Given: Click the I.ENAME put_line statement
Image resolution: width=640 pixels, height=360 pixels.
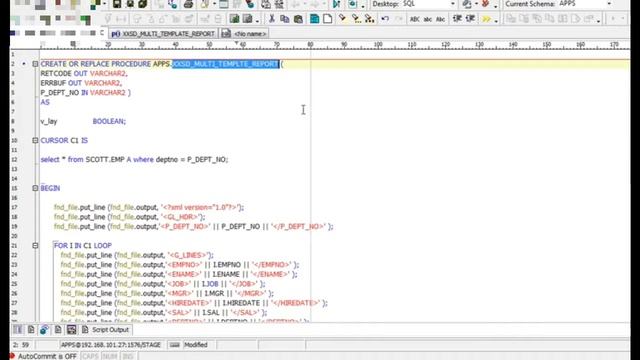Looking at the screenshot, I should (179, 274).
